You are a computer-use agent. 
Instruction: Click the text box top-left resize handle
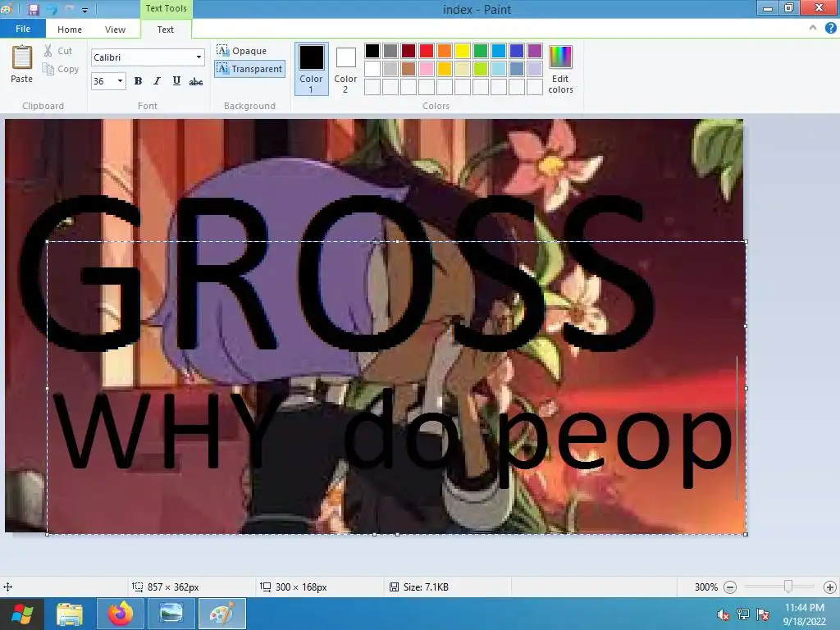tap(47, 242)
